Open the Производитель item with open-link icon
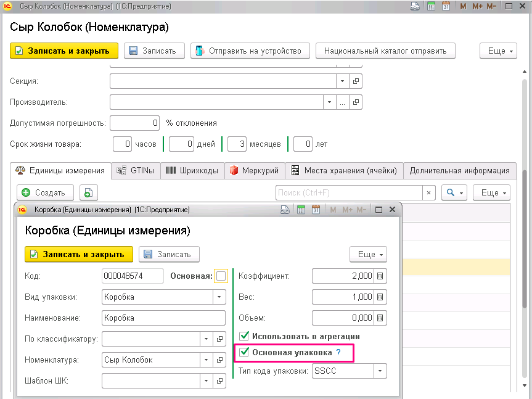The height and width of the screenshot is (399, 532). (356, 102)
